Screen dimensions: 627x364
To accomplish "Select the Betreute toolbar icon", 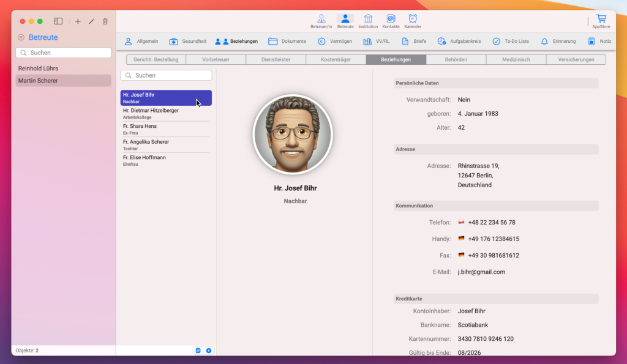I will 345,21.
